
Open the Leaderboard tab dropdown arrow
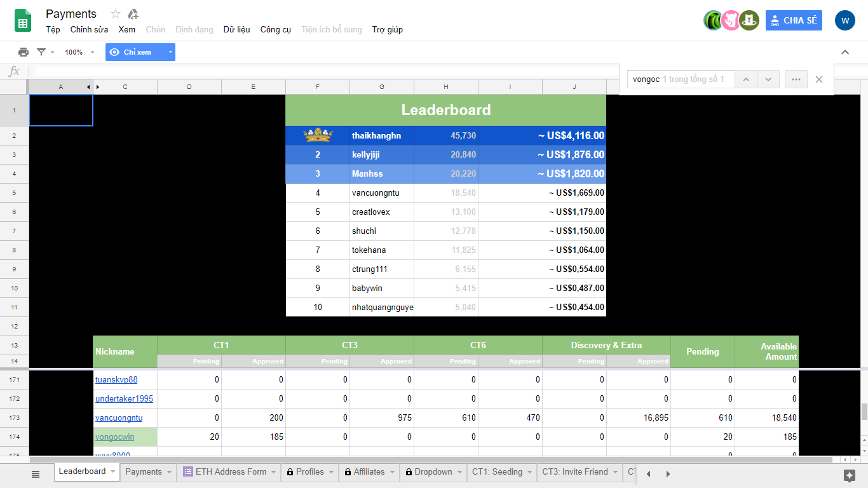click(x=112, y=471)
